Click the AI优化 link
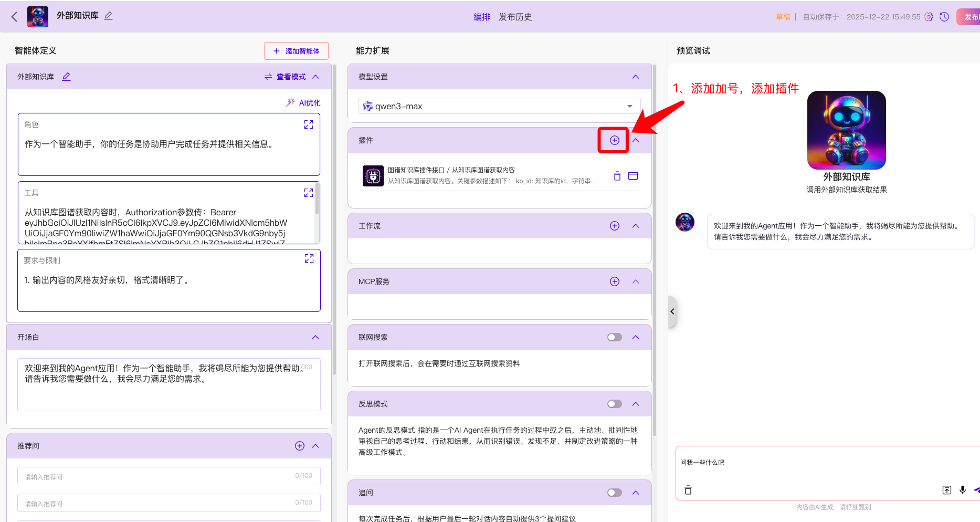980x522 pixels. click(x=303, y=103)
